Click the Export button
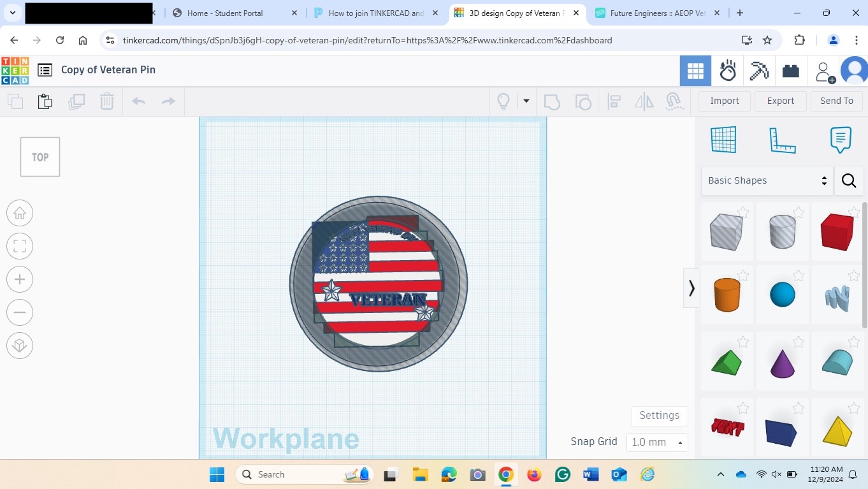This screenshot has height=489, width=868. pos(781,101)
